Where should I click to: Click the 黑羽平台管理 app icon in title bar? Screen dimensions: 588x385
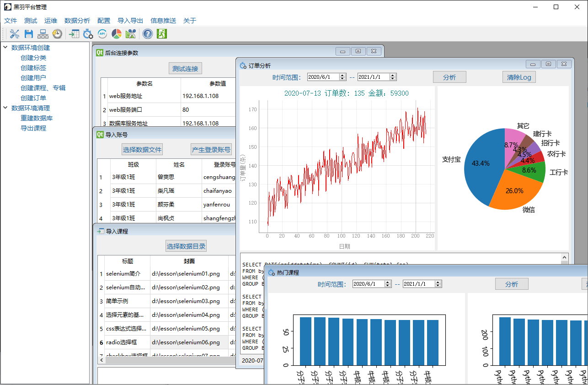point(8,7)
